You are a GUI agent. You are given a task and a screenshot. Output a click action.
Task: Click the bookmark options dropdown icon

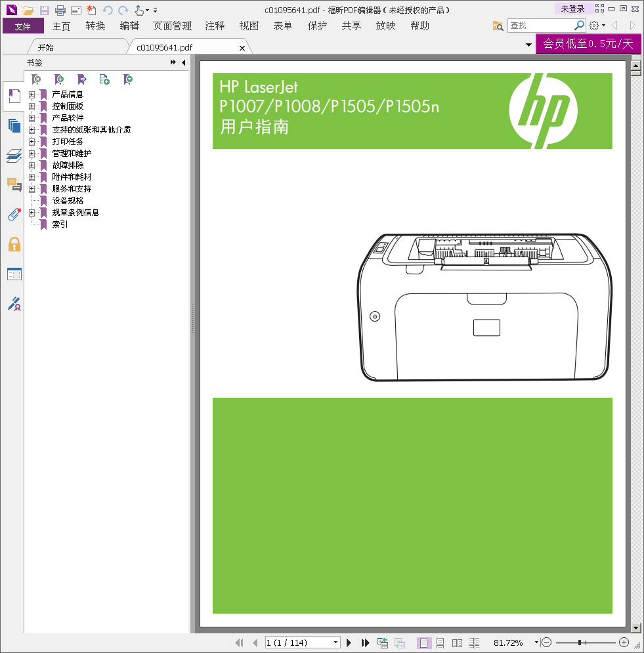[128, 79]
